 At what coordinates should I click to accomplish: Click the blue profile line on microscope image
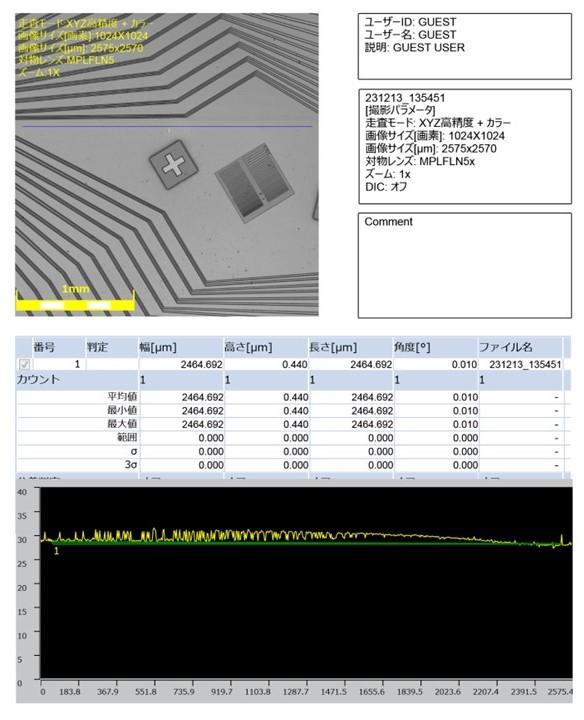(x=167, y=126)
